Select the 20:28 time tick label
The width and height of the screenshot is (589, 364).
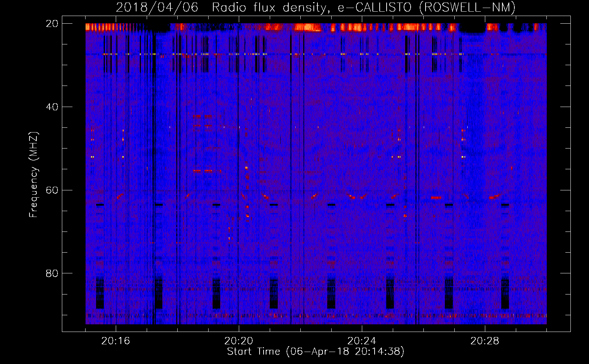(x=485, y=341)
